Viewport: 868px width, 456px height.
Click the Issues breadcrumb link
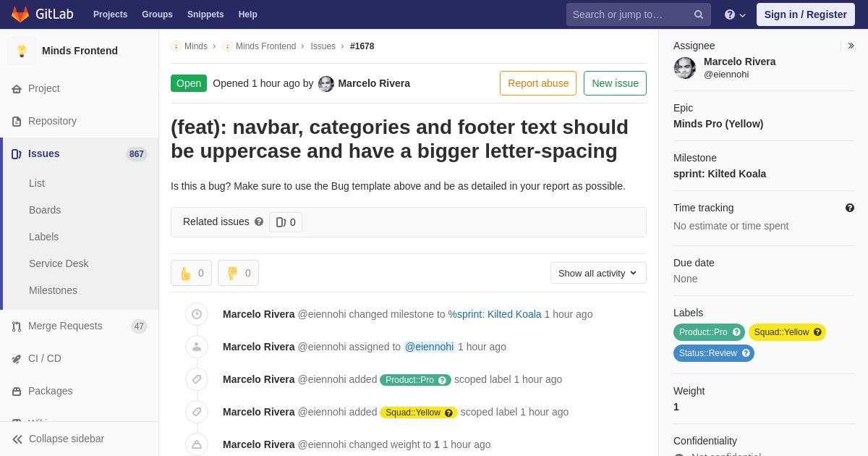[x=323, y=46]
